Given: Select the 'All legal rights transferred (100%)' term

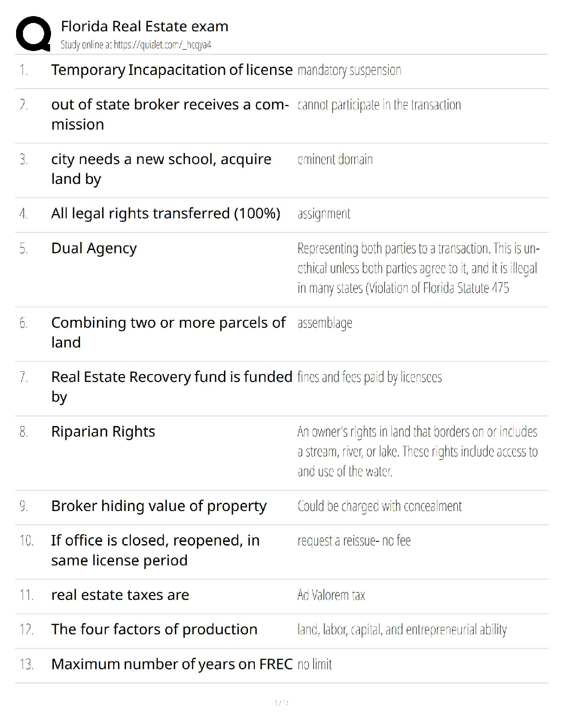Looking at the screenshot, I should tap(166, 214).
